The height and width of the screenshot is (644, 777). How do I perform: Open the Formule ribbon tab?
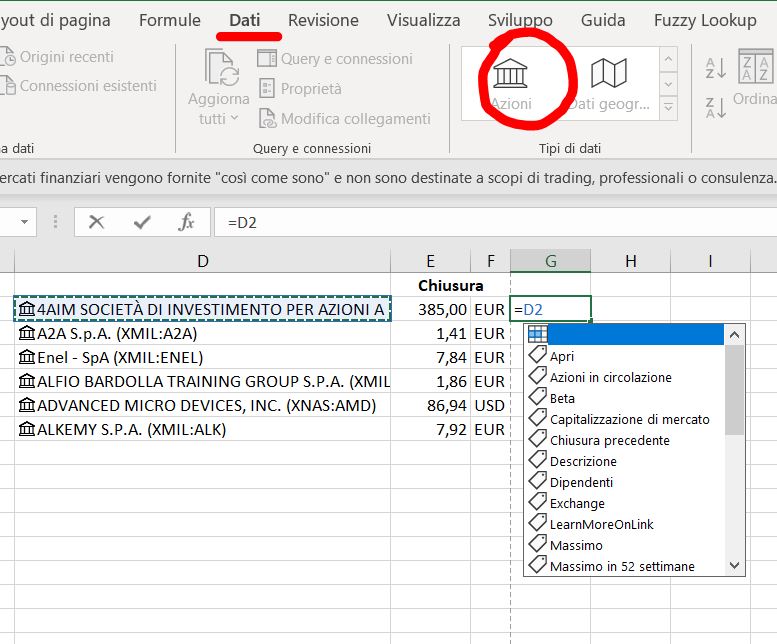pyautogui.click(x=169, y=20)
